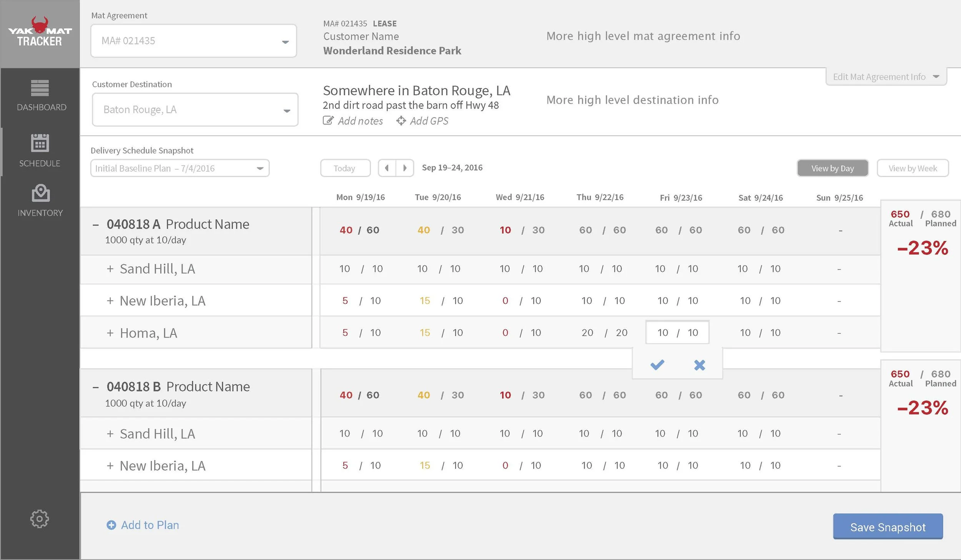Switch to View by Week
Image resolution: width=961 pixels, height=560 pixels.
pos(913,168)
